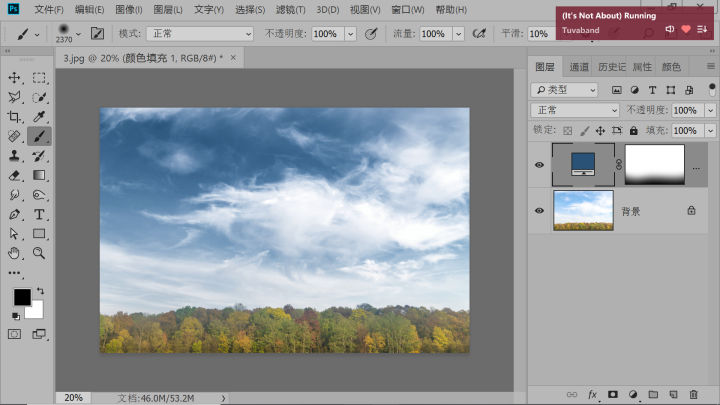Open the fx layer style button
The height and width of the screenshot is (405, 720).
coord(592,395)
